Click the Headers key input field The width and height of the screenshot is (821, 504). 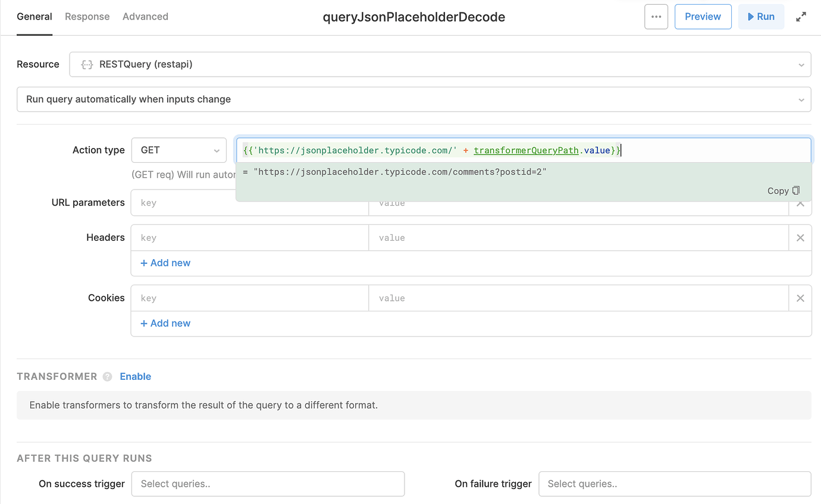(250, 238)
